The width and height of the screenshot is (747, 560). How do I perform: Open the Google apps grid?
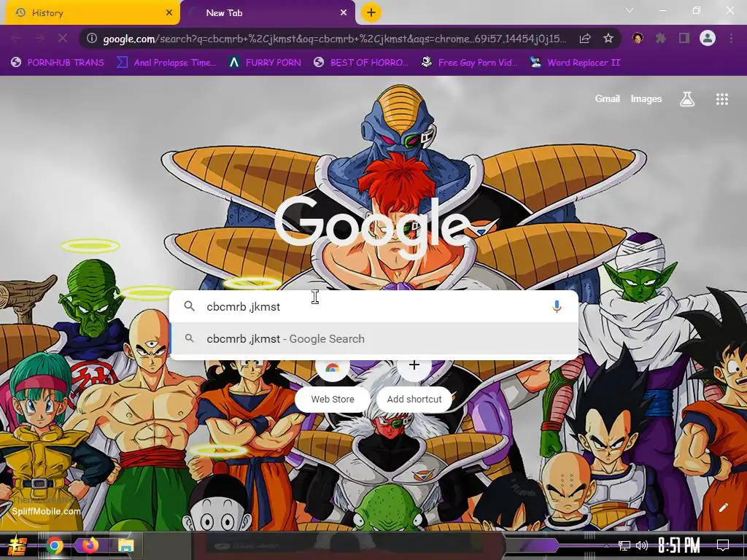721,98
